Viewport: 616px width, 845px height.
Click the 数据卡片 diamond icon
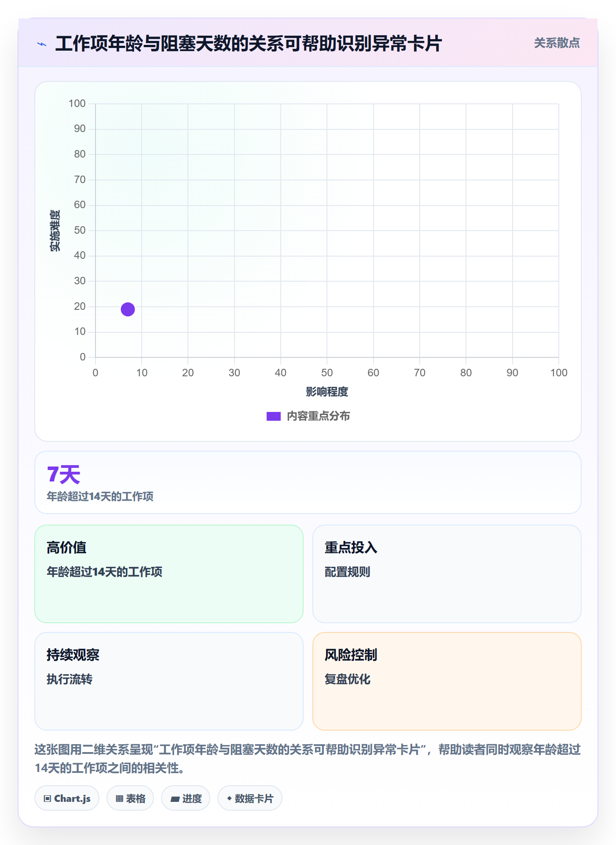click(229, 798)
